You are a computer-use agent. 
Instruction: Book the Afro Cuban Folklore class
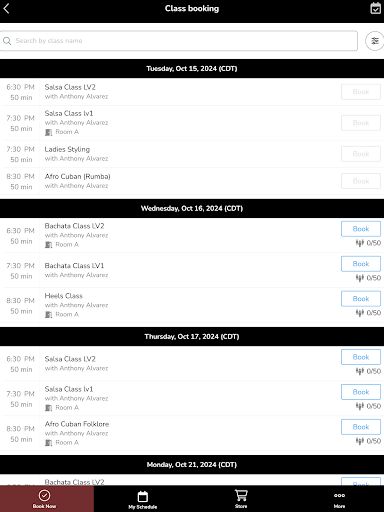click(361, 427)
